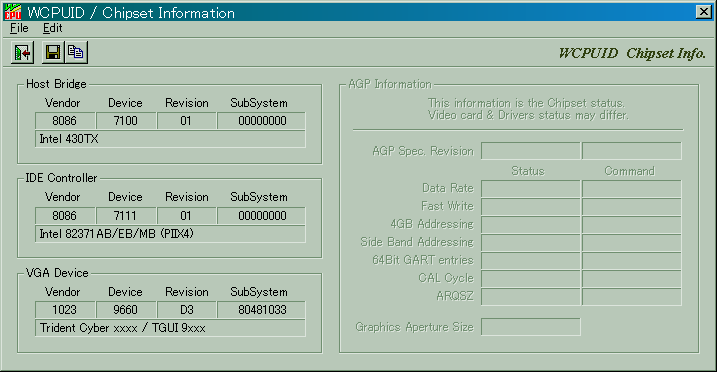
Task: Select the VGA Device field 9660
Action: [126, 310]
